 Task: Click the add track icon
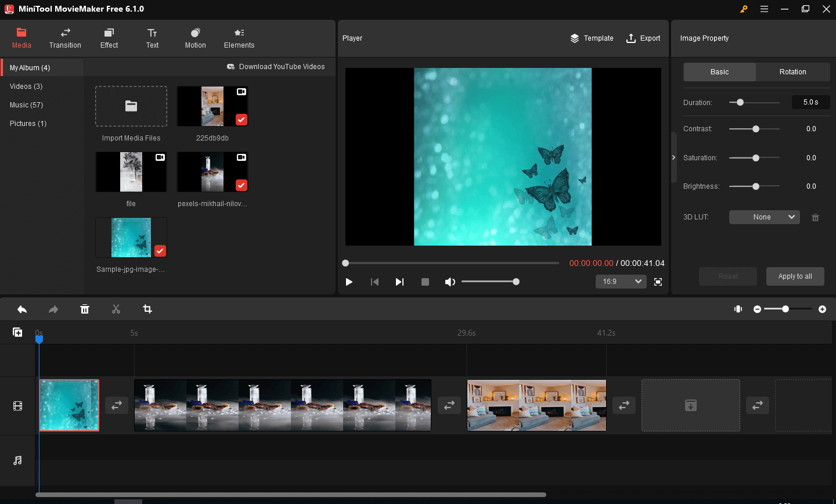(17, 332)
